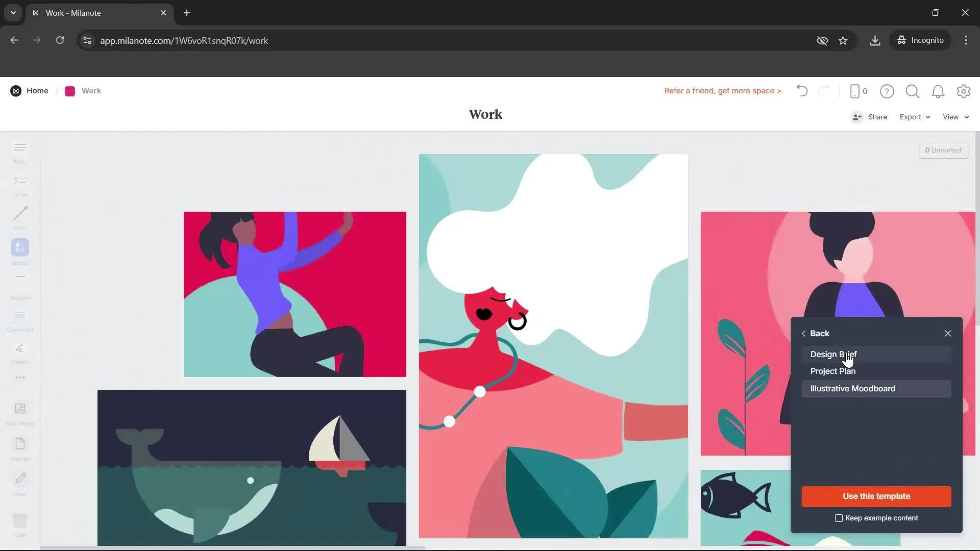Open notifications via the bell icon
980x551 pixels.
click(x=938, y=91)
